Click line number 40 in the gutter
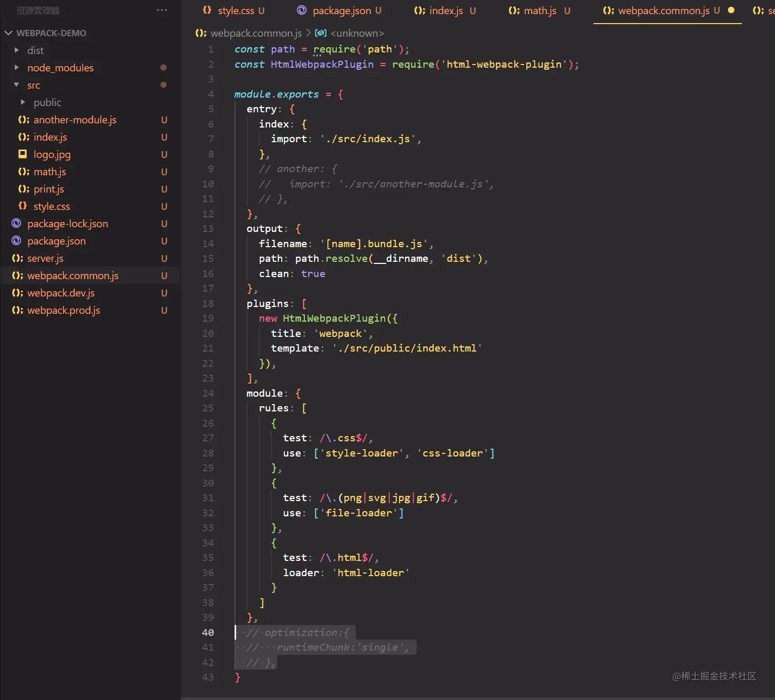This screenshot has height=700, width=775. pyautogui.click(x=208, y=632)
